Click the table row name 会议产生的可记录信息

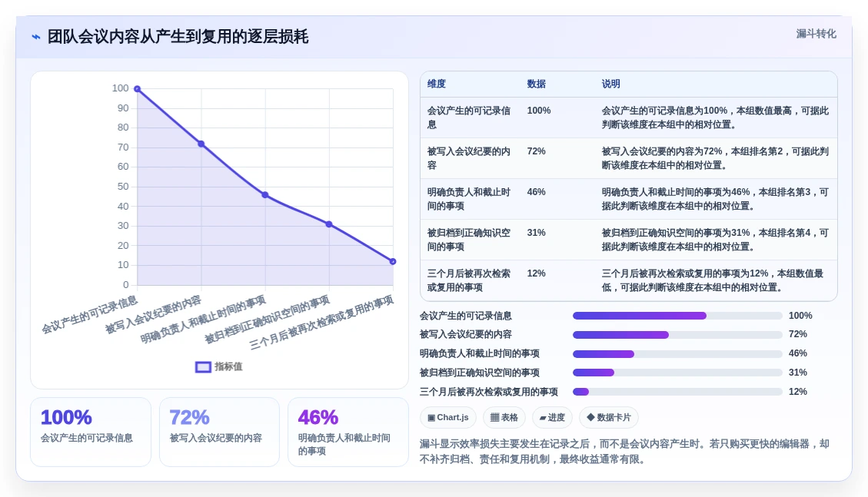pos(469,118)
